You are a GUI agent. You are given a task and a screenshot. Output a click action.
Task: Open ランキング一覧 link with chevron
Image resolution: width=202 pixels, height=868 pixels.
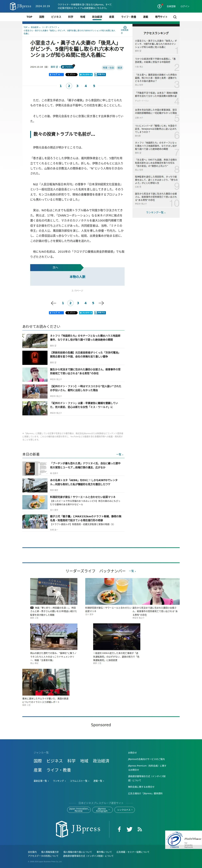[x=156, y=212]
